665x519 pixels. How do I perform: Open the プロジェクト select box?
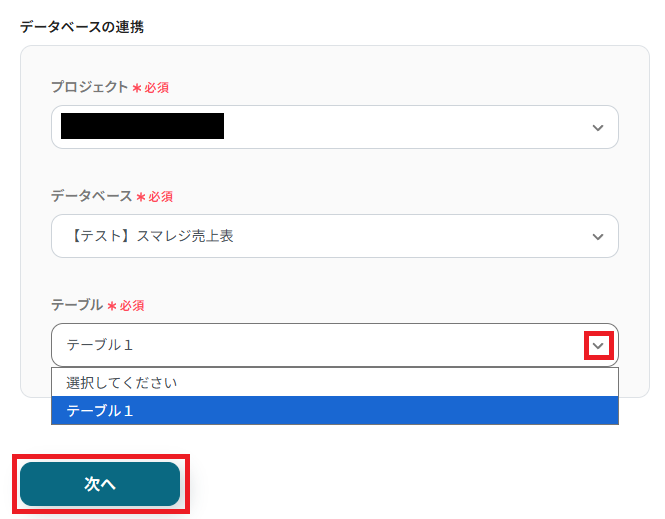334,127
